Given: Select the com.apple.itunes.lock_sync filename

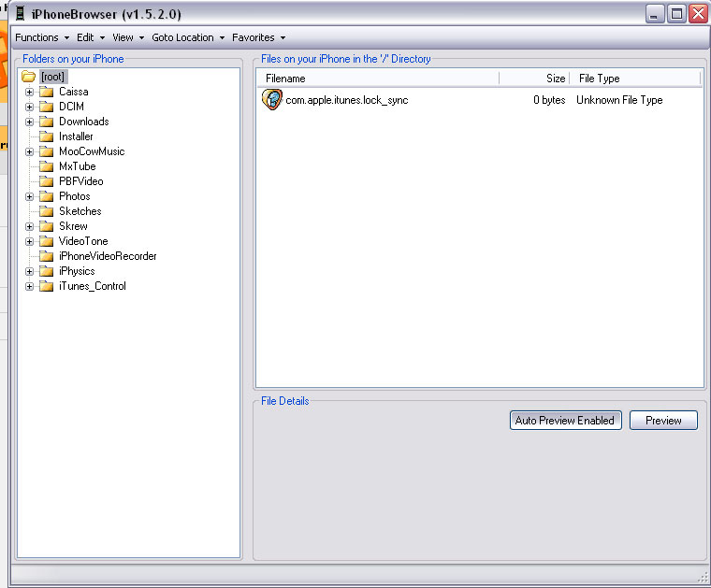Looking at the screenshot, I should (x=347, y=100).
